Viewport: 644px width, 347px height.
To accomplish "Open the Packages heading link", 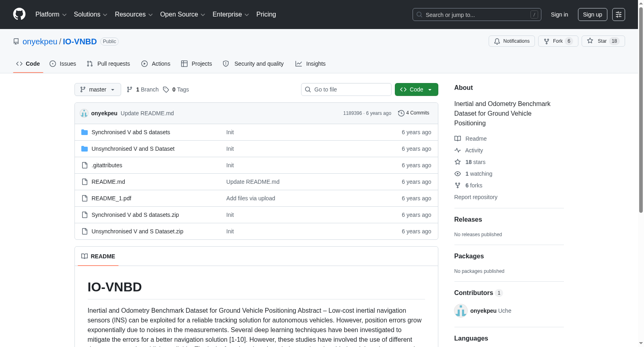I will pos(469,256).
